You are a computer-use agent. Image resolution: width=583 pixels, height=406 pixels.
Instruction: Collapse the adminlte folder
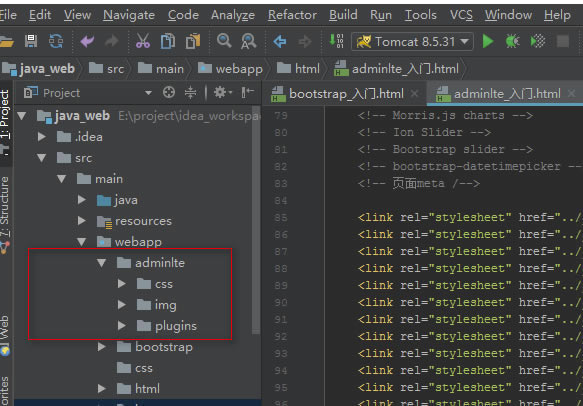click(102, 263)
